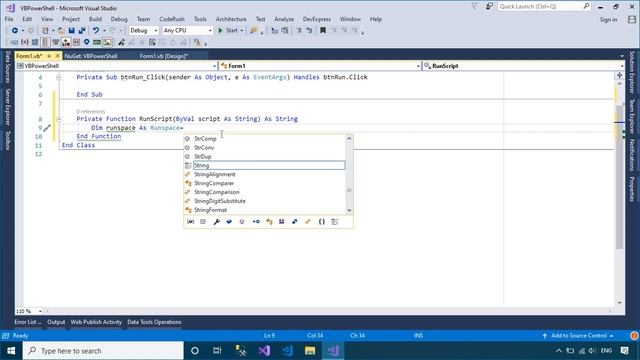The height and width of the screenshot is (360, 640).
Task: Click the orange notification badge in status bar
Action: (634, 336)
